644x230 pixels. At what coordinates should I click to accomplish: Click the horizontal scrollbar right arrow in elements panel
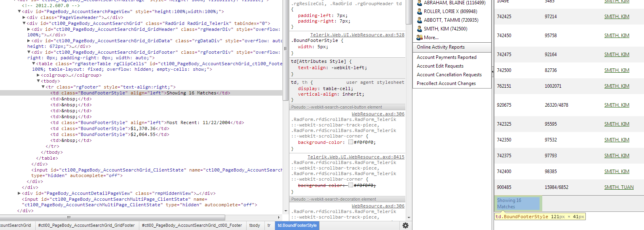(279, 217)
